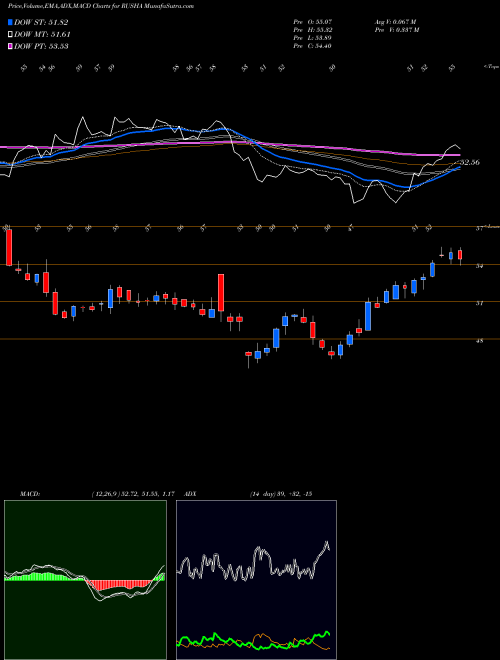This screenshot has height=660, width=500.
Task: Click the magenta DOW PT legend swatch
Action: [10, 46]
